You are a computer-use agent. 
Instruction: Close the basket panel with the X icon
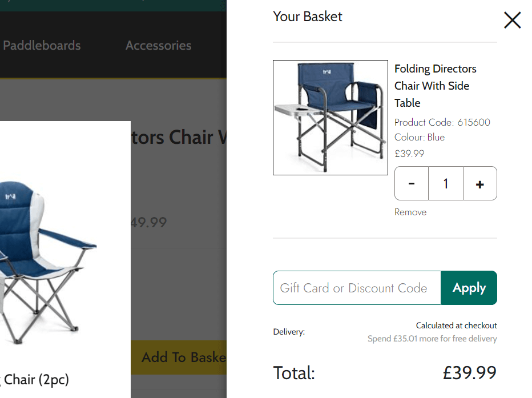pyautogui.click(x=512, y=21)
